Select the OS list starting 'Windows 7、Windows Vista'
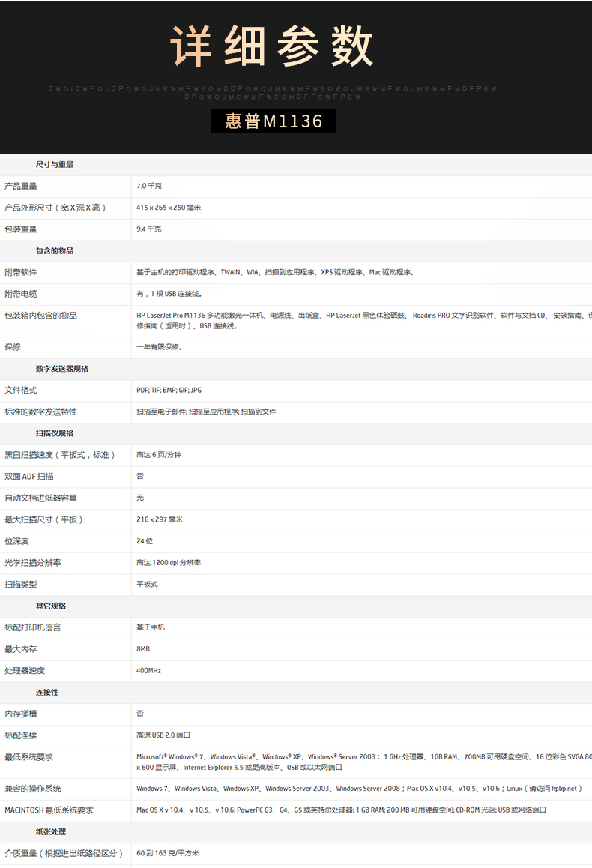The height and width of the screenshot is (868, 592). (360, 789)
